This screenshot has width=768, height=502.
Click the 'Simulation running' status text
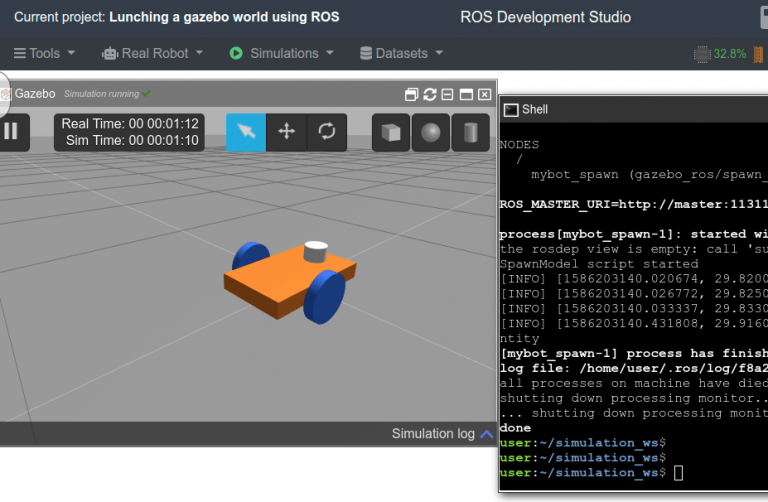click(101, 94)
